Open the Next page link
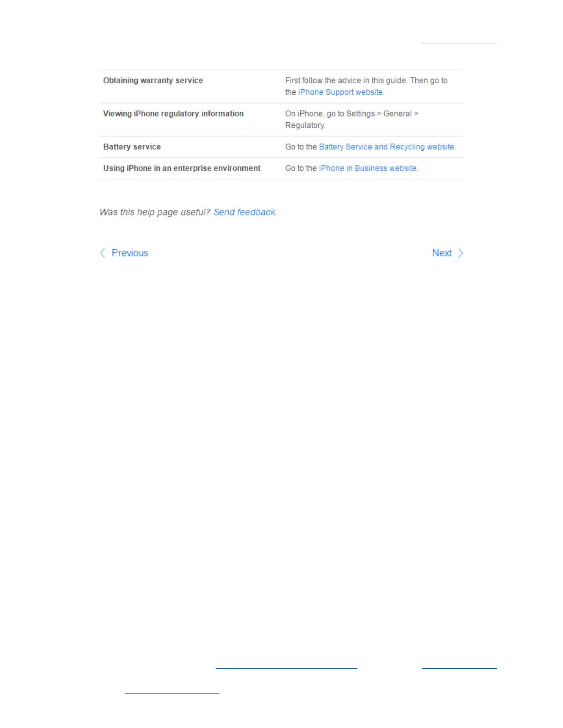The width and height of the screenshot is (563, 728). click(x=442, y=253)
